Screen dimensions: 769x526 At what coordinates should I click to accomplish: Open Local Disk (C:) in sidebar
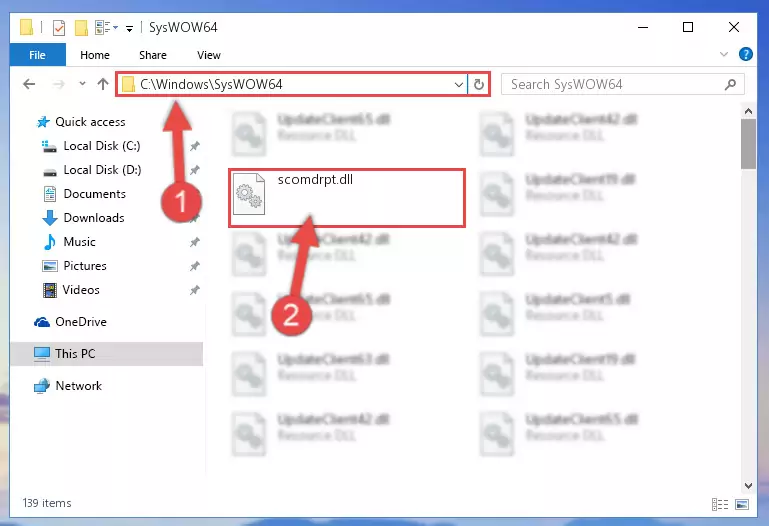pos(102,146)
